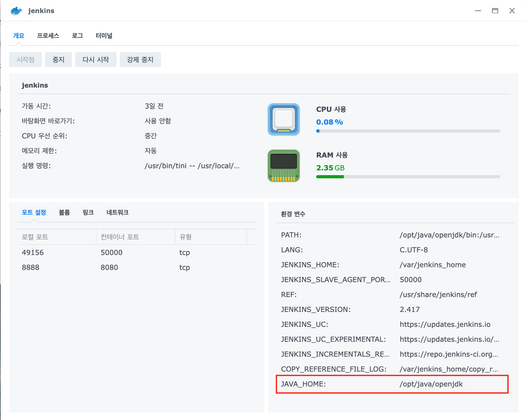The width and height of the screenshot is (527, 420).
Task: Click the CPU chip icon
Action: [x=283, y=119]
